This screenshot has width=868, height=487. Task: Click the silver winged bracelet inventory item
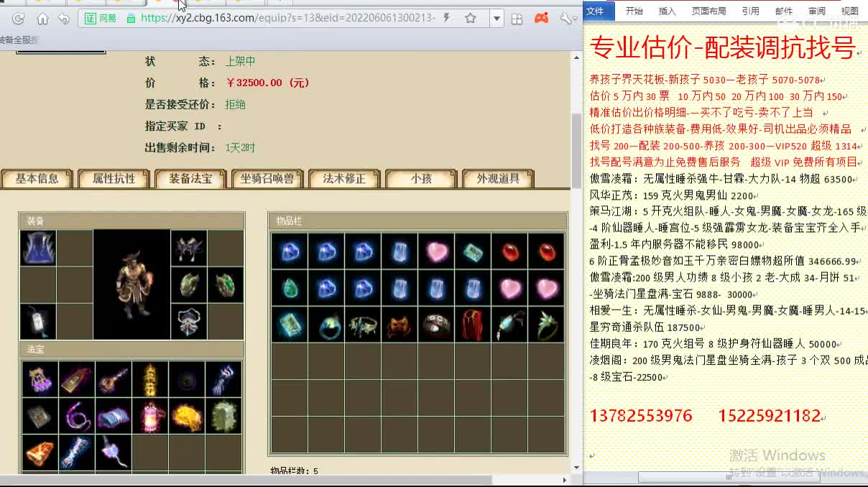364,325
